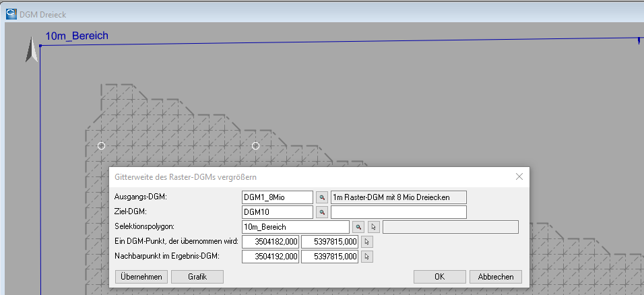
Task: Focus the Selektionspolygon field containing 10m_Bereich
Action: tap(296, 227)
